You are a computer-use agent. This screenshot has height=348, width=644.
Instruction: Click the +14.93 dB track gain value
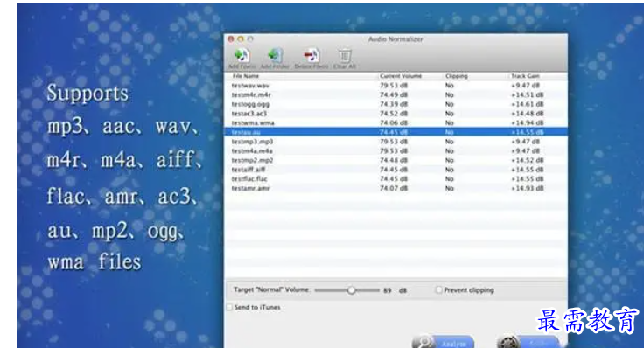tap(528, 188)
